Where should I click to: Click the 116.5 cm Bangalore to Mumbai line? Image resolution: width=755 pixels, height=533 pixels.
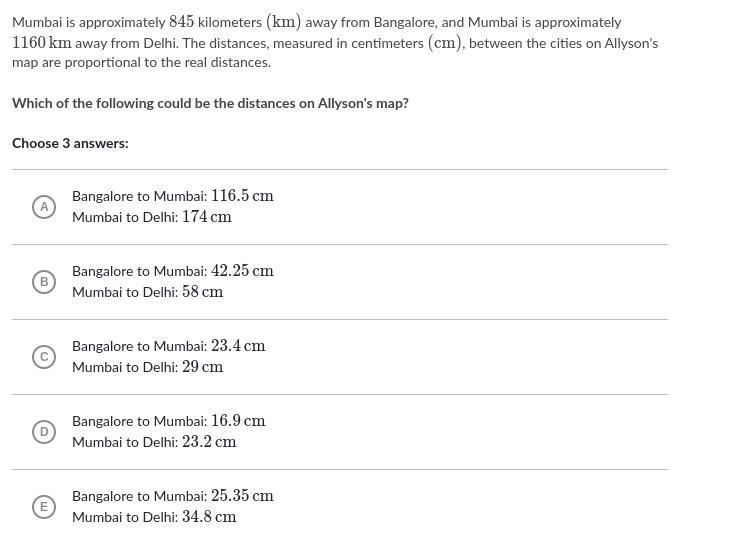[173, 196]
